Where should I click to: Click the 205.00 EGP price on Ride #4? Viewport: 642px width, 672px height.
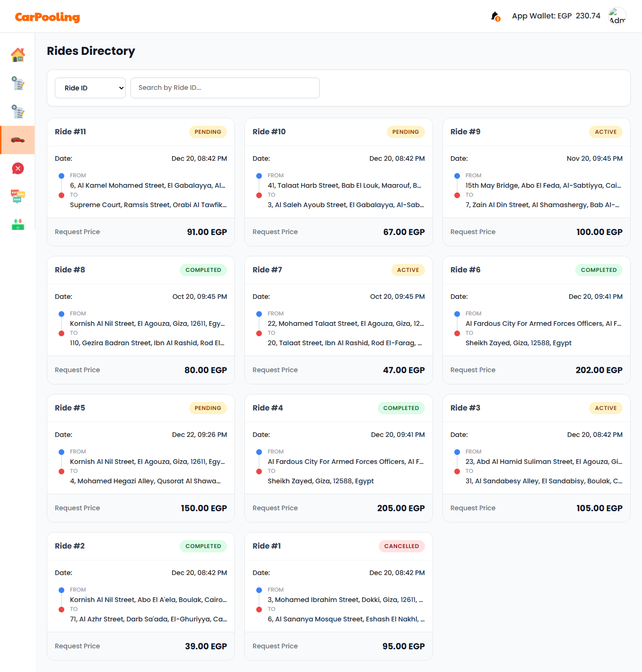point(400,508)
